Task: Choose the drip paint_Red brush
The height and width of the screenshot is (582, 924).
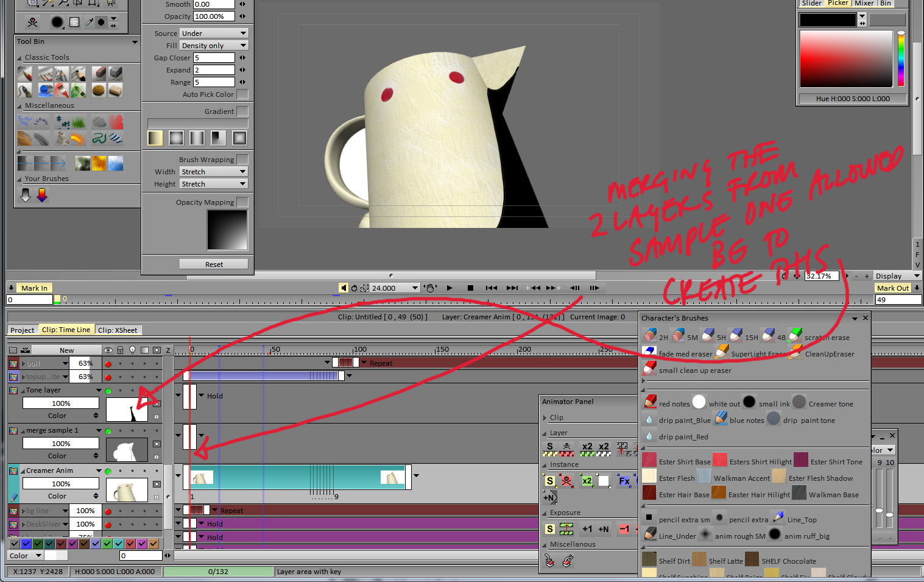Action: pos(650,435)
